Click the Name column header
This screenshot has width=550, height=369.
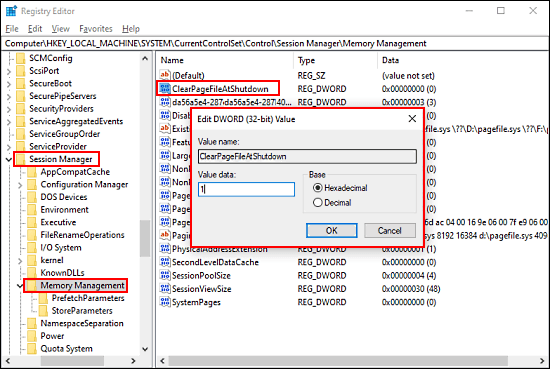(224, 60)
